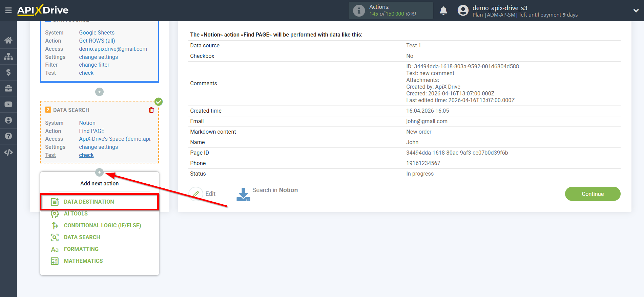The height and width of the screenshot is (297, 644).
Task: Expand the account dropdown chevron
Action: pyautogui.click(x=636, y=10)
